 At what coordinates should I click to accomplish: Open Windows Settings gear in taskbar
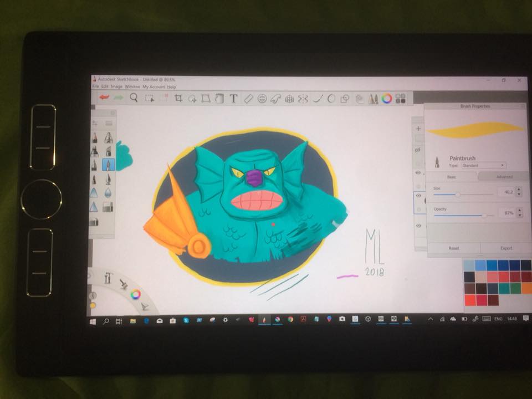tap(226, 320)
